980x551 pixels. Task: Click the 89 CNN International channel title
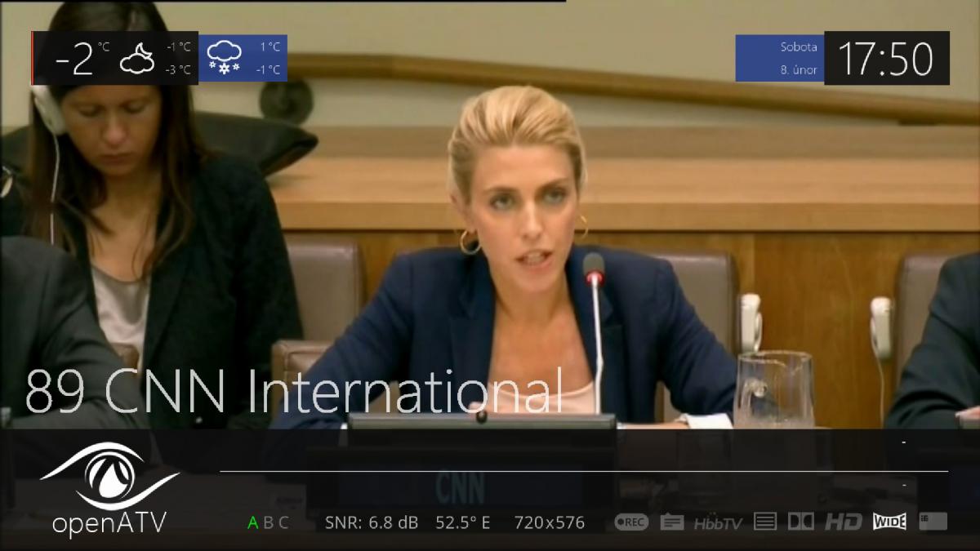[x=294, y=390]
